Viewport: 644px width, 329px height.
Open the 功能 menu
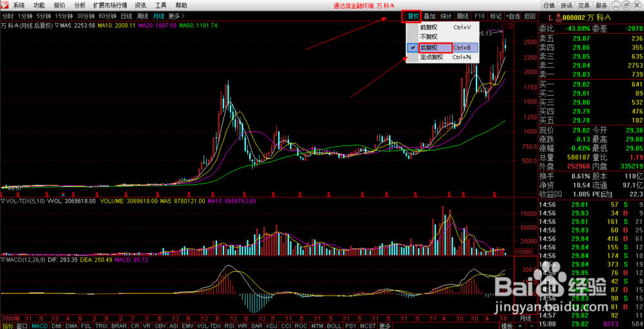[x=39, y=5]
